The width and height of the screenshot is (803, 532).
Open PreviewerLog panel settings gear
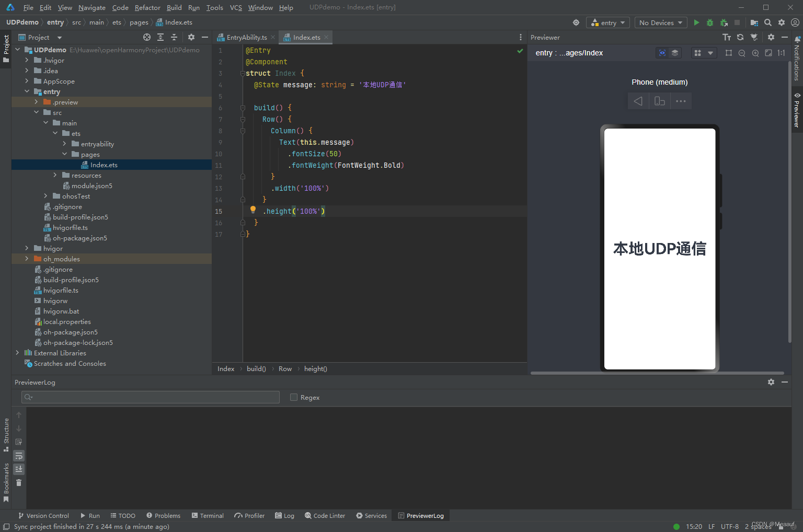coord(771,382)
